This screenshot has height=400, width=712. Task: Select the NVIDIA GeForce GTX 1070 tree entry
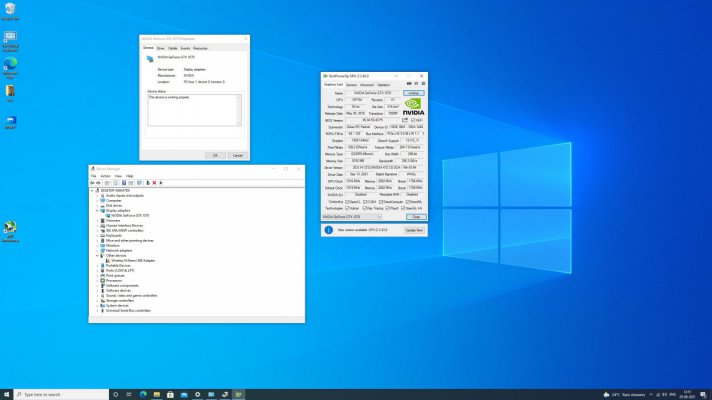130,216
